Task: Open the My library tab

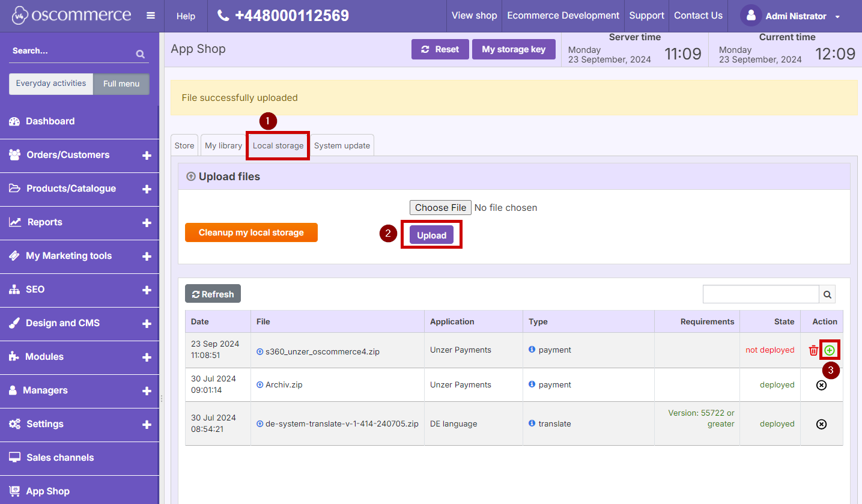Action: coord(223,145)
